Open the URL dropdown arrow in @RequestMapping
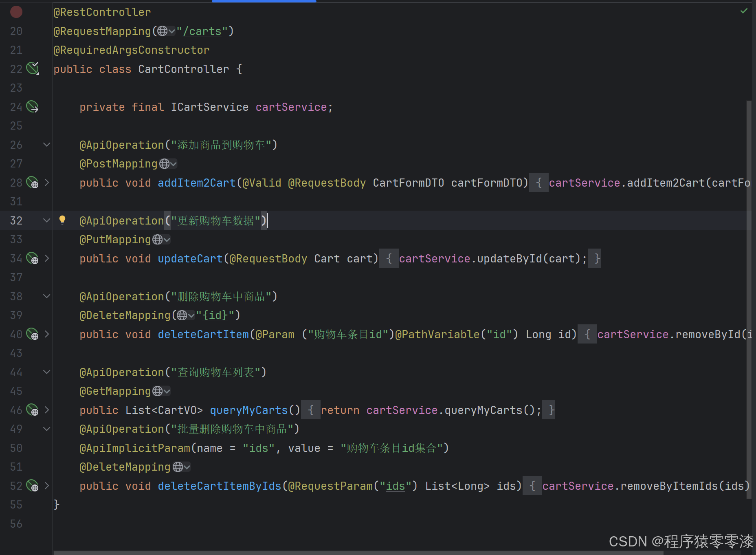The image size is (756, 555). coord(172,31)
